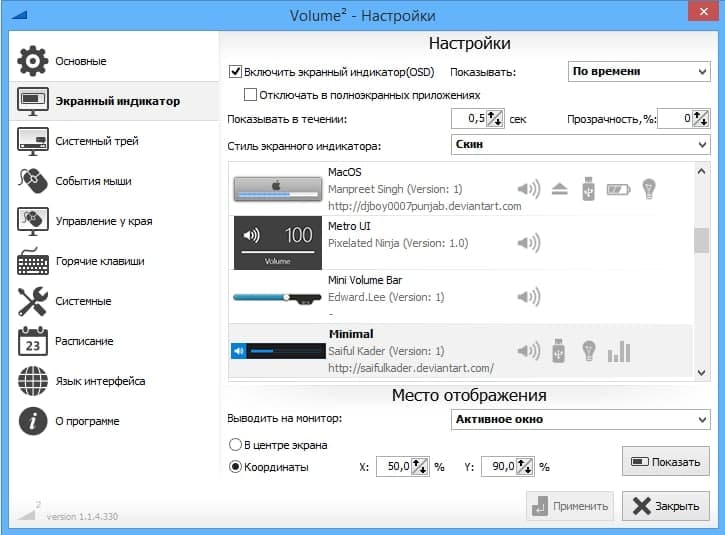
Task: Click the light bulb icon in the Minimal skin row
Action: pyautogui.click(x=589, y=351)
